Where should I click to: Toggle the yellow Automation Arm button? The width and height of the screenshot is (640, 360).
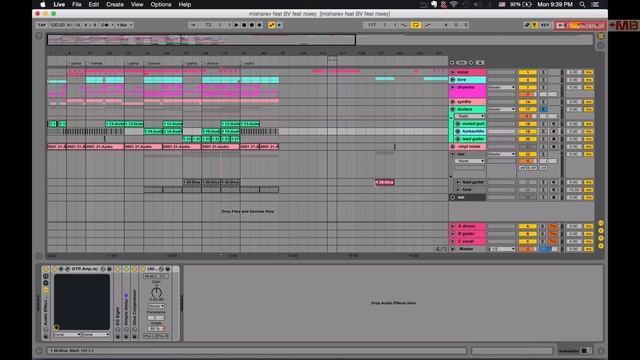271,25
